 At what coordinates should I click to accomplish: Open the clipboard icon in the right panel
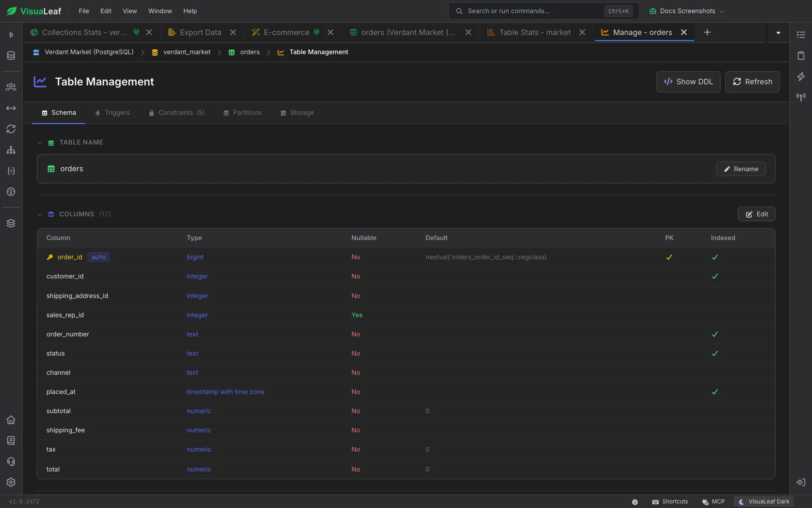point(801,56)
